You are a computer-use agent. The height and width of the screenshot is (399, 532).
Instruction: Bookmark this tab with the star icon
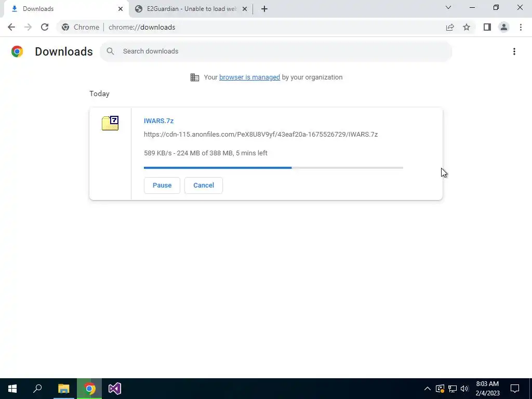pos(467,27)
